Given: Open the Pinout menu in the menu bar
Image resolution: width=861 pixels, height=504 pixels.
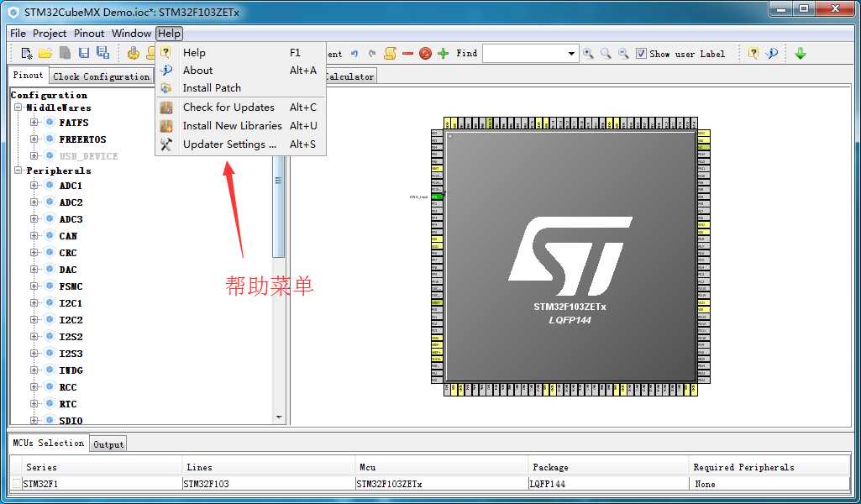Looking at the screenshot, I should 89,34.
